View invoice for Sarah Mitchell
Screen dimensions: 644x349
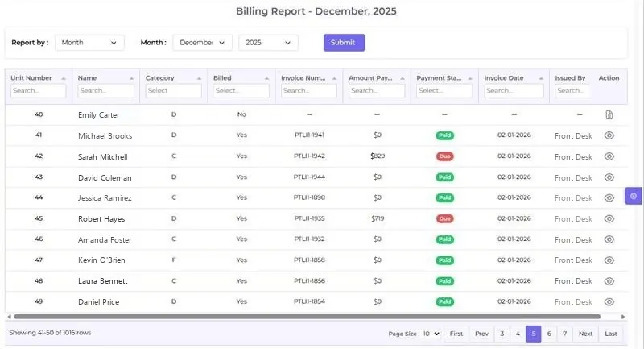pos(609,156)
